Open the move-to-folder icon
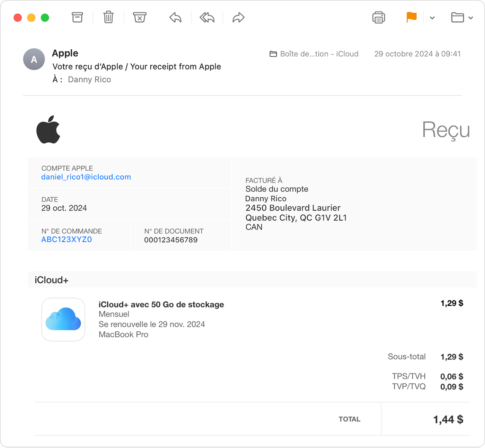 click(458, 17)
